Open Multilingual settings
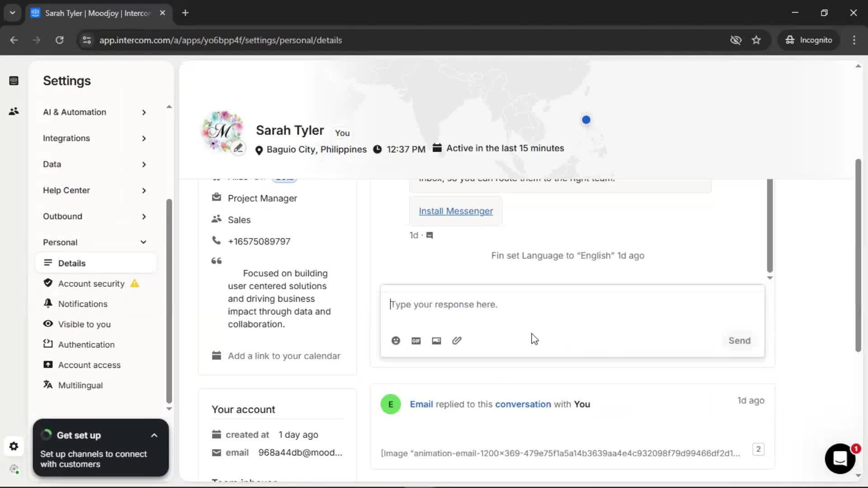Viewport: 868px width, 488px height. [x=80, y=385]
